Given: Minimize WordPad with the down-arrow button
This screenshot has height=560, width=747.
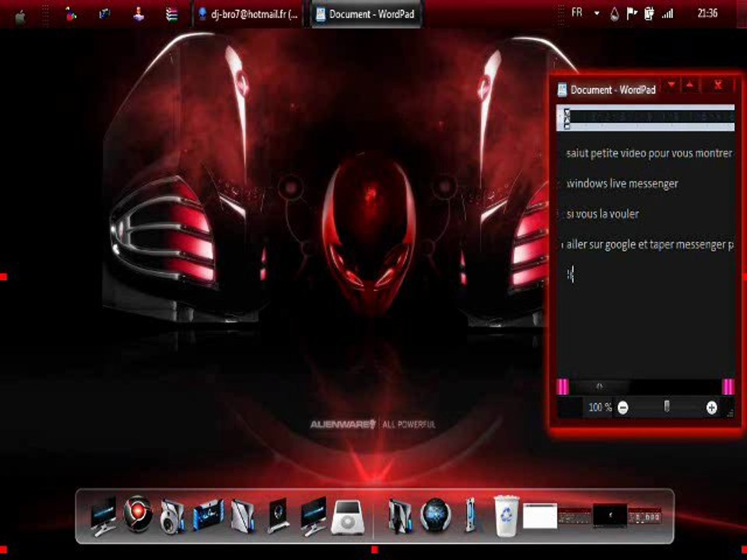Looking at the screenshot, I should (672, 86).
